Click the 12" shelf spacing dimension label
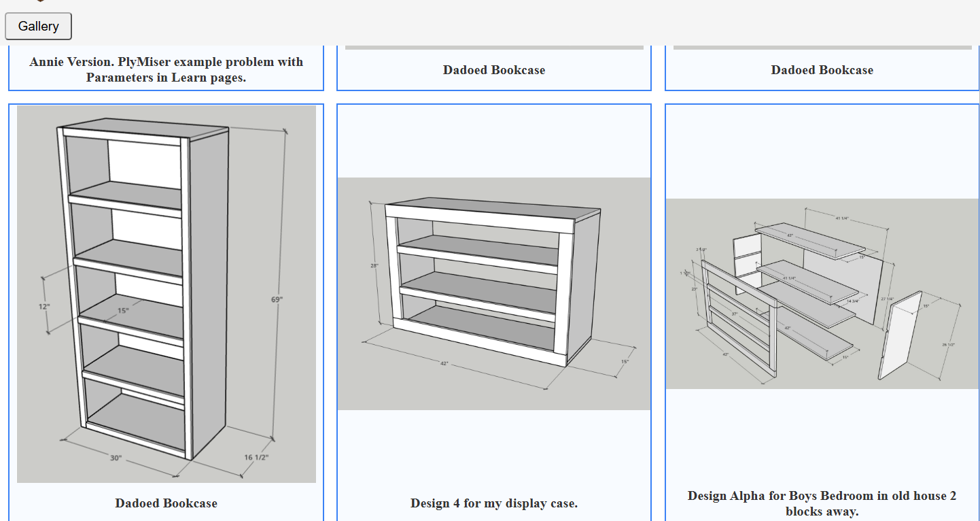980x521 pixels. click(x=44, y=307)
